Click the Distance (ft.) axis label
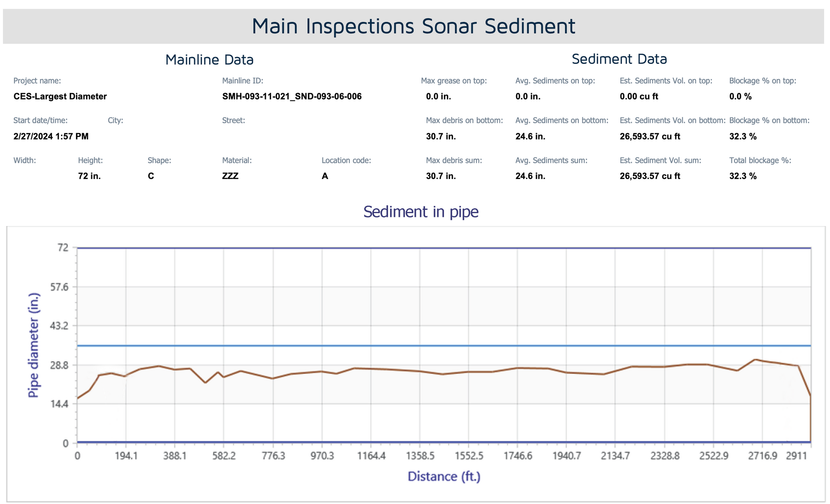This screenshot has width=830, height=504. coord(444,476)
